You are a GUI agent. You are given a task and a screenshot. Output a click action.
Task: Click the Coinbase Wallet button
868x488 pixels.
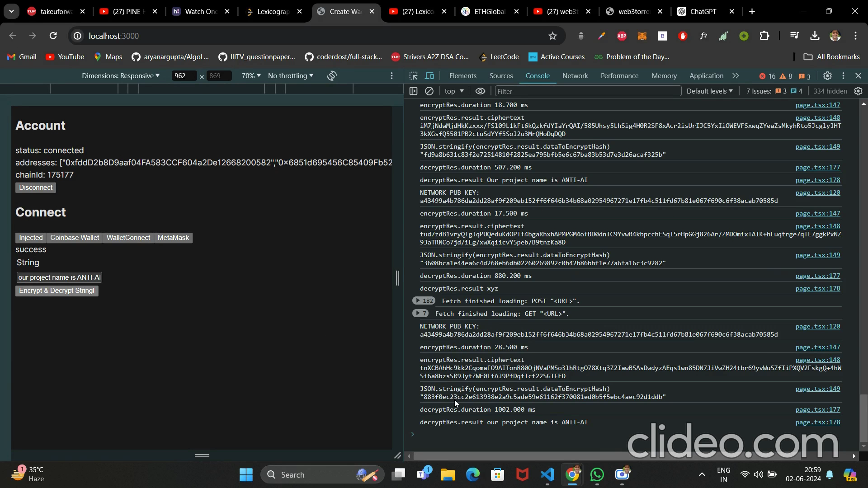pos(75,238)
